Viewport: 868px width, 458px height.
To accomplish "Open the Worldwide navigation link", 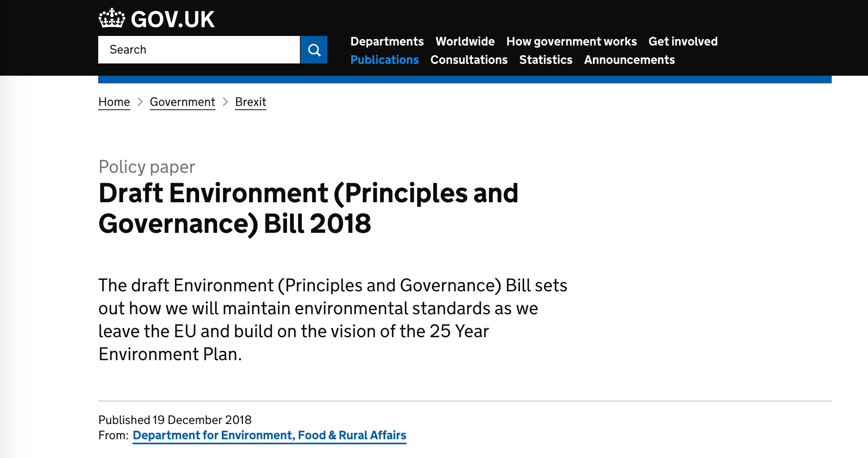I will (x=465, y=41).
